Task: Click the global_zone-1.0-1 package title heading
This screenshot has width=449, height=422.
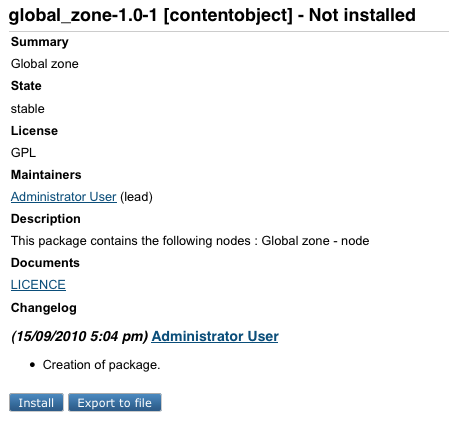Action: 212,15
